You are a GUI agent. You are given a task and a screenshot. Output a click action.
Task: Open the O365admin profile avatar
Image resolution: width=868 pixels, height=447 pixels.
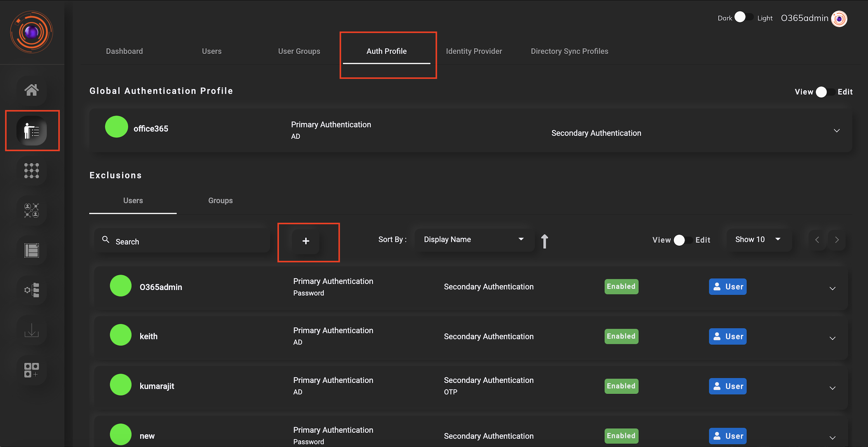839,18
